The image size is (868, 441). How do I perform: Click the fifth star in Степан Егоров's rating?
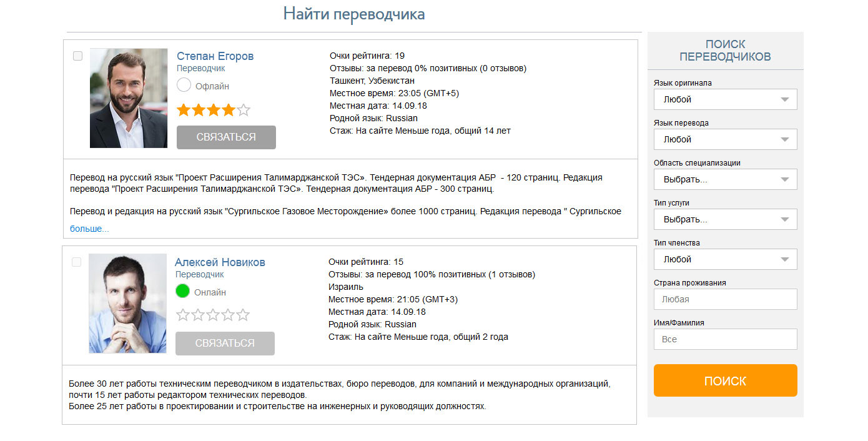coord(244,109)
